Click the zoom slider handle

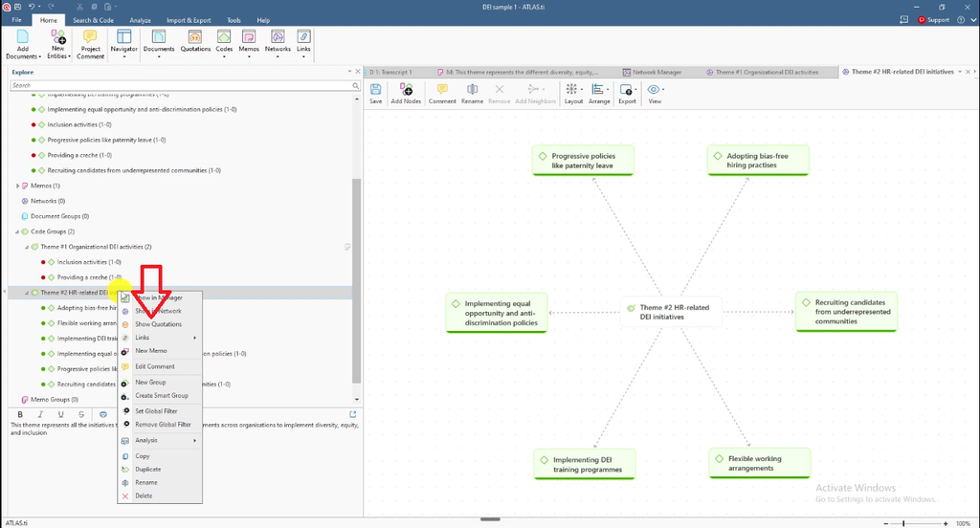click(903, 523)
